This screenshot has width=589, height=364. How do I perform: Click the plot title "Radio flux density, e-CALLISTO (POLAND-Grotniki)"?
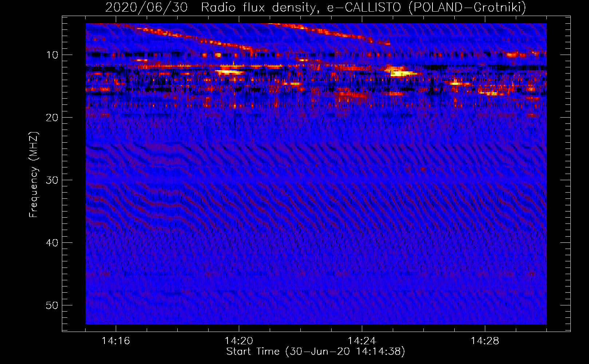click(x=363, y=7)
